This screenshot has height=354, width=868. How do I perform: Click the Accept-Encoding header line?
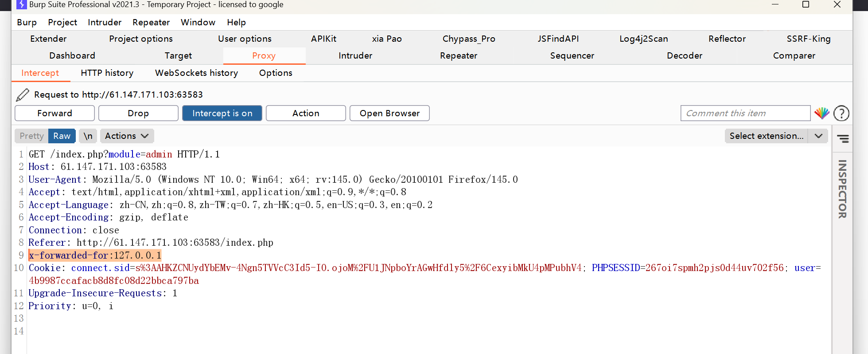[108, 217]
